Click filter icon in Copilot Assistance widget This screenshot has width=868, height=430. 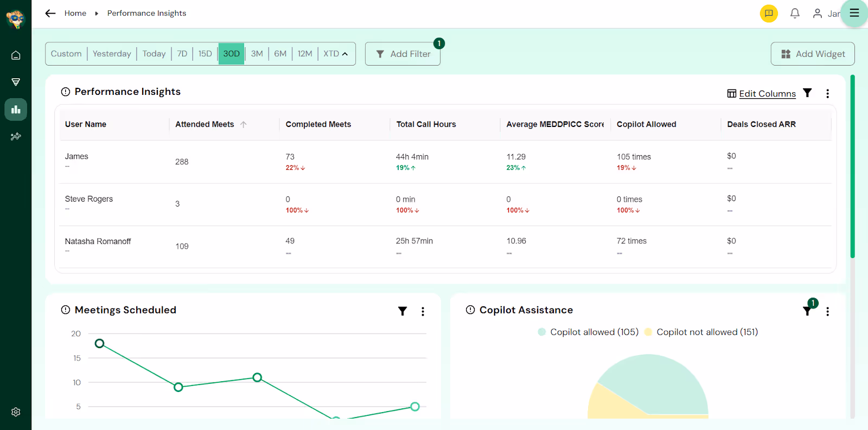point(807,311)
